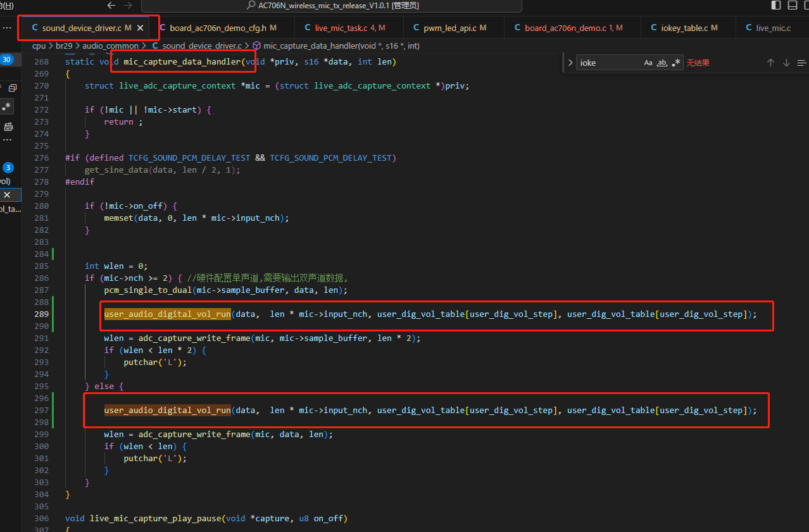809x532 pixels.
Task: Expand the replace row in find widget
Action: (570, 63)
